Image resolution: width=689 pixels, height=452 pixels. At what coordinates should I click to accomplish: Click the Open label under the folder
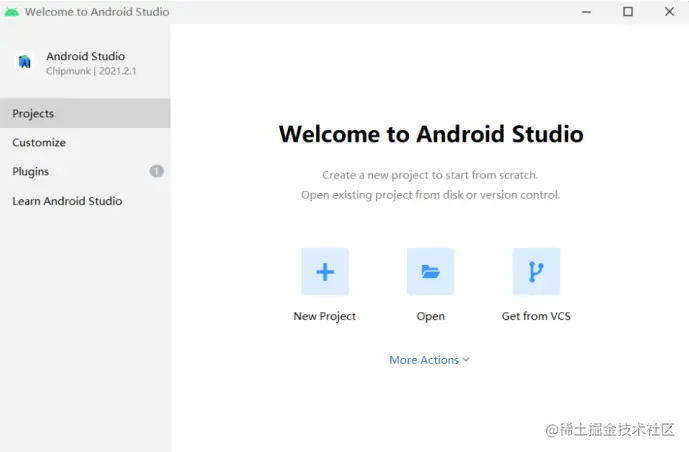click(431, 316)
